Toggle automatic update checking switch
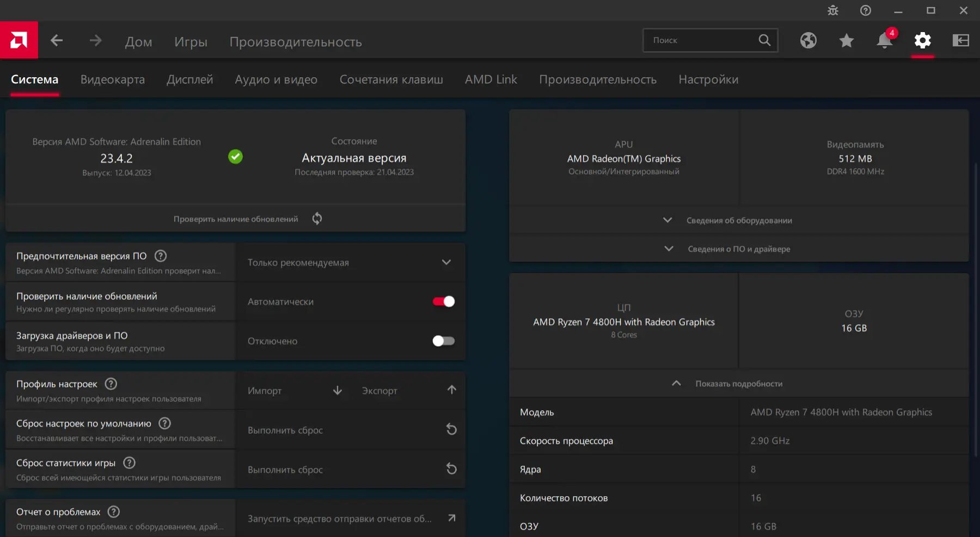The height and width of the screenshot is (537, 980). 444,301
